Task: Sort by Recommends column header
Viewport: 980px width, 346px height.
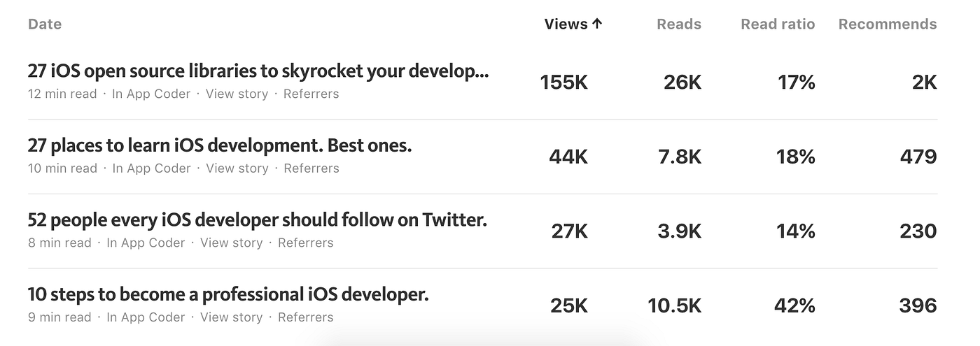Action: [x=888, y=24]
